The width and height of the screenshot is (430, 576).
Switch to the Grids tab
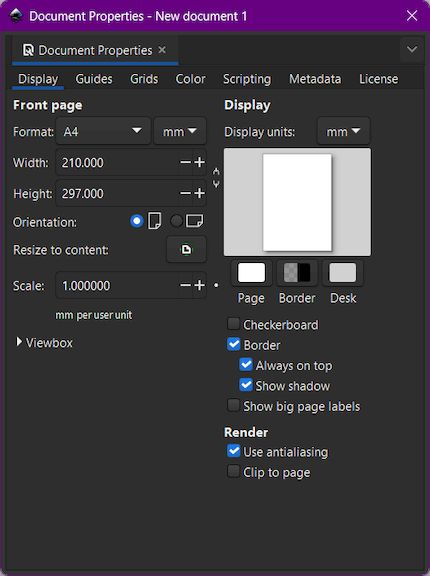pos(144,79)
